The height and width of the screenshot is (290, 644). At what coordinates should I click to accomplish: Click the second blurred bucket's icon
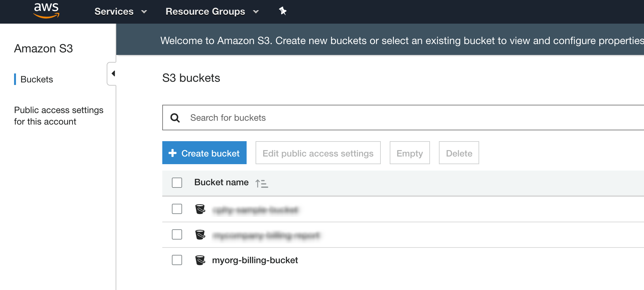tap(200, 235)
